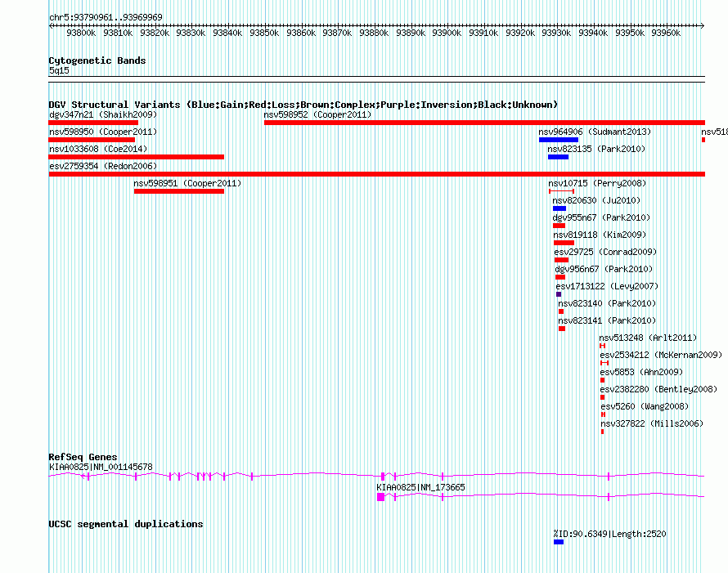
Task: Click the red bar under dgv956n67
Action: 560,277
